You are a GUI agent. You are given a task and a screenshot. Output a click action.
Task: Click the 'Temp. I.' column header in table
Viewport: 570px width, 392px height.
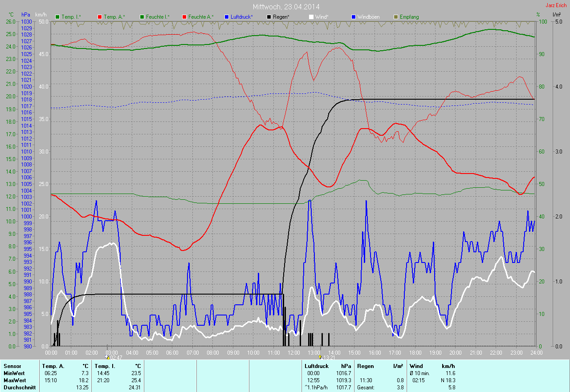[105, 366]
